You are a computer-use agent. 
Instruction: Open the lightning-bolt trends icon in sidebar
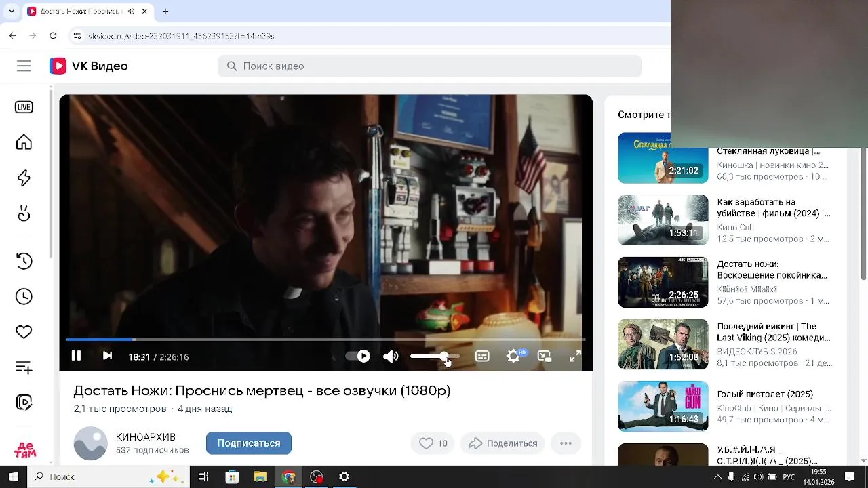[x=24, y=178]
